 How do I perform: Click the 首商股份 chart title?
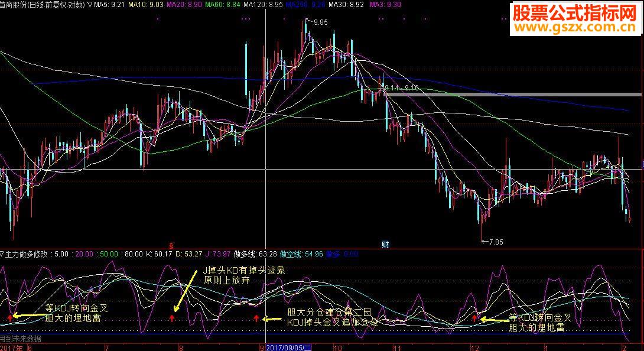coord(14,5)
